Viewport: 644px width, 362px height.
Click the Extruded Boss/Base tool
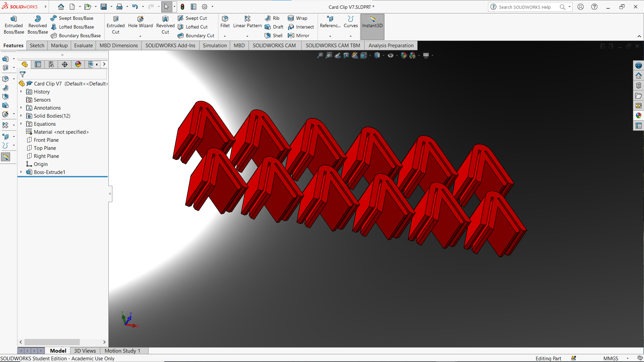13,25
